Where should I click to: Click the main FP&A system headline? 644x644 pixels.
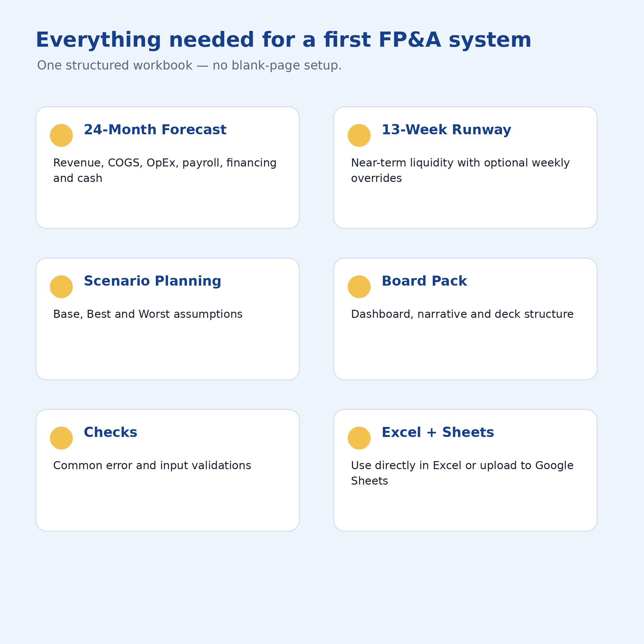tap(283, 40)
